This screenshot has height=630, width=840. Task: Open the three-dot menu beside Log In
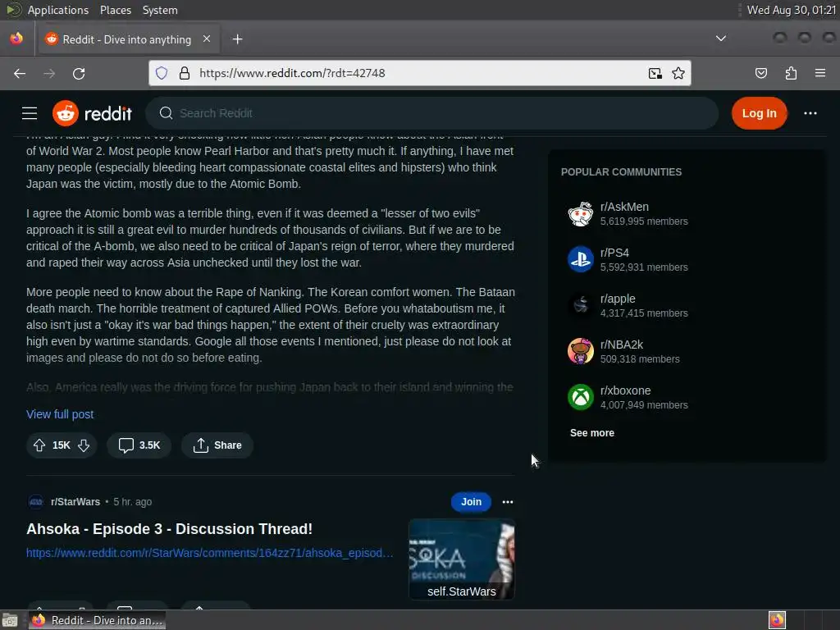pos(810,113)
